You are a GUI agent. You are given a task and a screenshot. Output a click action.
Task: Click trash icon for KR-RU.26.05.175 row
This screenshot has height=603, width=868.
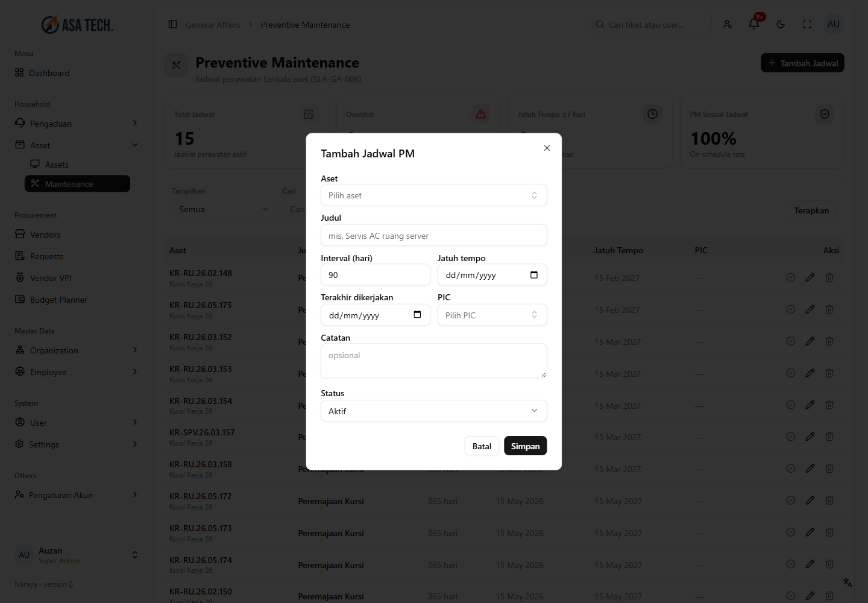coord(829,309)
